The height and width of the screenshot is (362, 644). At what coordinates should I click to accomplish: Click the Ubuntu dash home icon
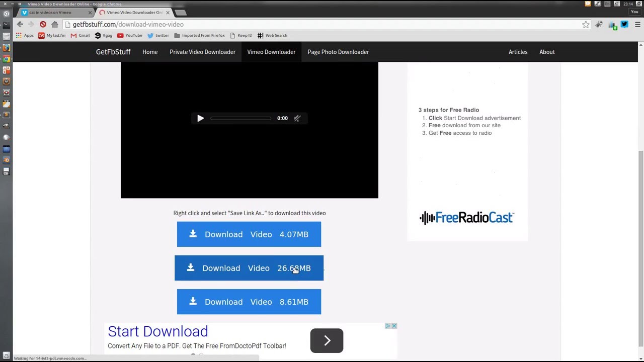tap(6, 14)
